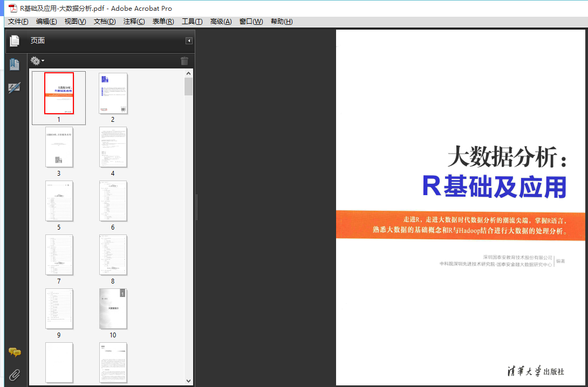Open the Attachments paperclip panel
The height and width of the screenshot is (387, 588).
coord(15,375)
